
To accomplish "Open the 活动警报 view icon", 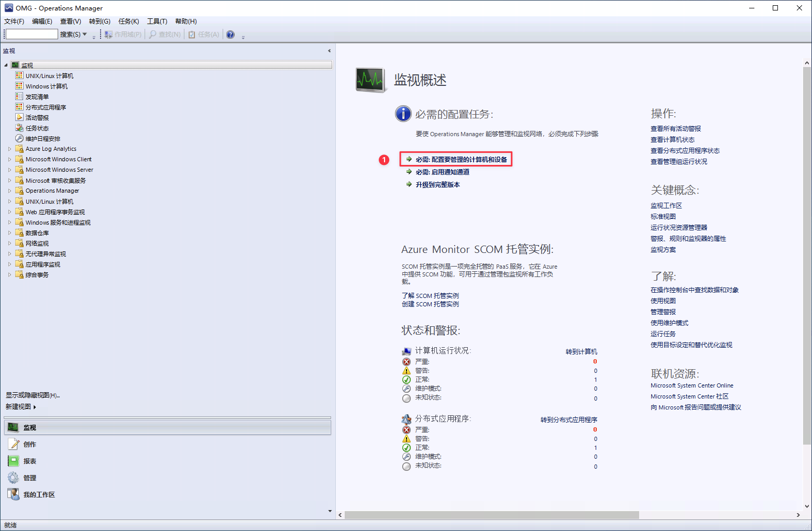I will pyautogui.click(x=18, y=117).
